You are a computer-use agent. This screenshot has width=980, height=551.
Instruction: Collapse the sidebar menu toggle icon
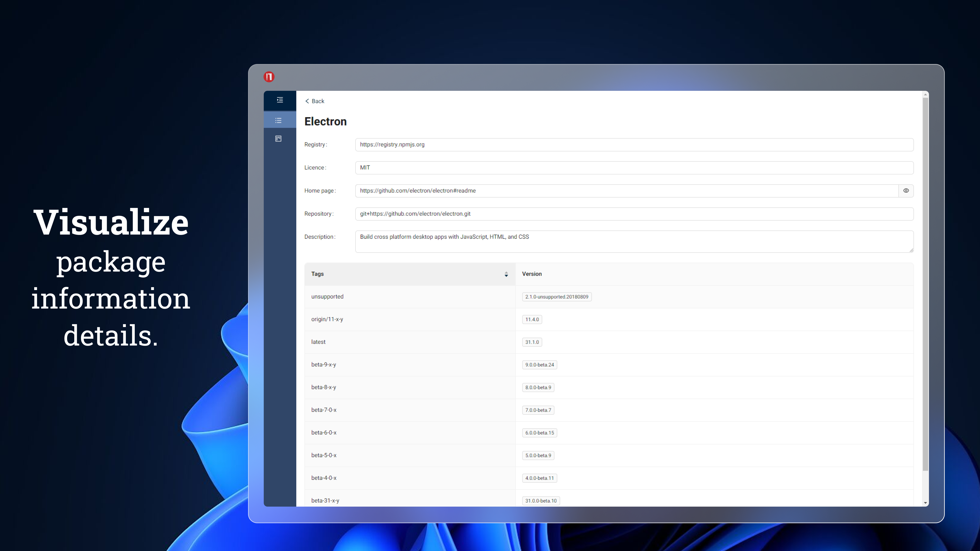280,100
